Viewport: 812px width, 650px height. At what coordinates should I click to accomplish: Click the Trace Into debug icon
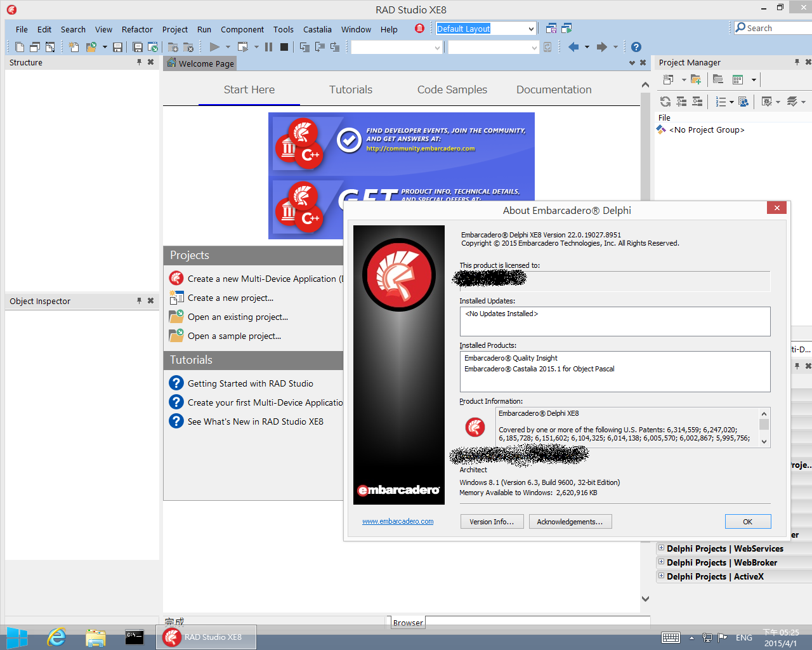click(304, 47)
